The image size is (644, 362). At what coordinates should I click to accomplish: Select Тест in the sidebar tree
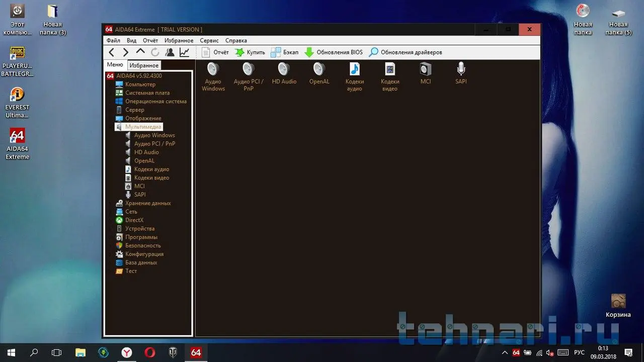(x=126, y=271)
